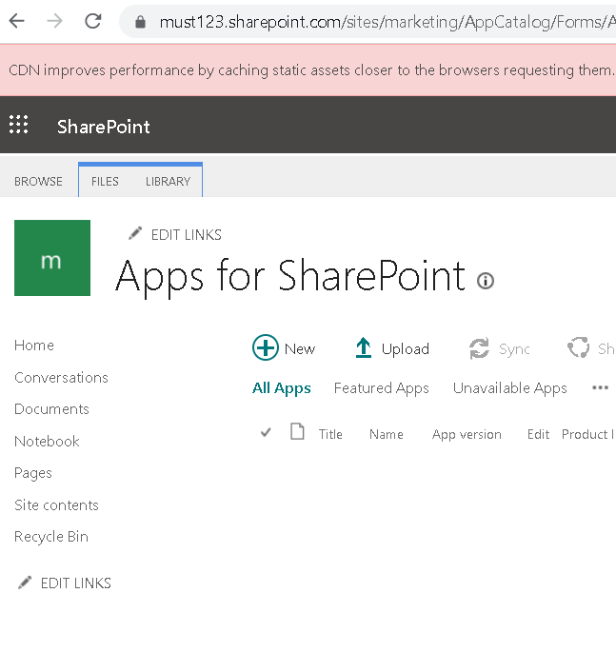The image size is (616, 672).
Task: Go back with the browser back arrow
Action: (x=17, y=21)
